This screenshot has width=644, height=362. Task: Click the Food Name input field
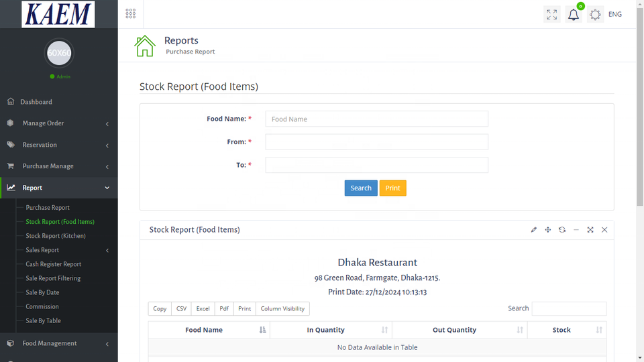coord(376,119)
